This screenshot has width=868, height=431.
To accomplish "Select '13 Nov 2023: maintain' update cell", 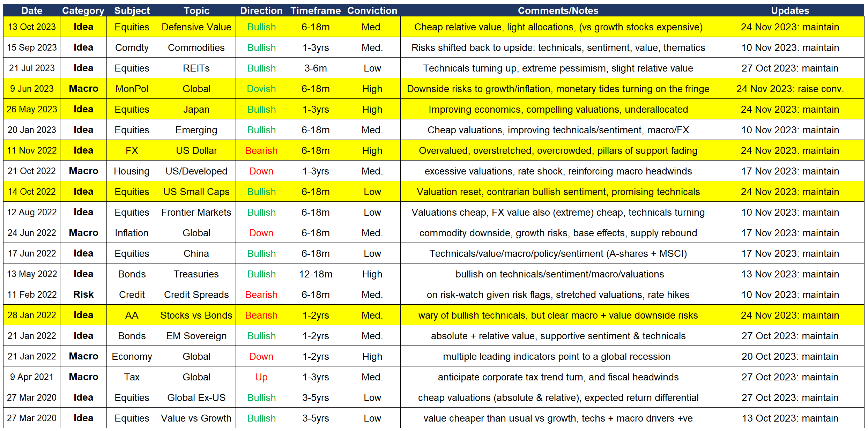I will coord(790,274).
